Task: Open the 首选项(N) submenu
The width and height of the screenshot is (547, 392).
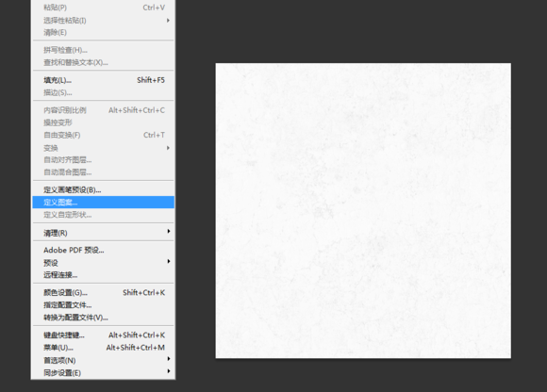Action: point(103,360)
